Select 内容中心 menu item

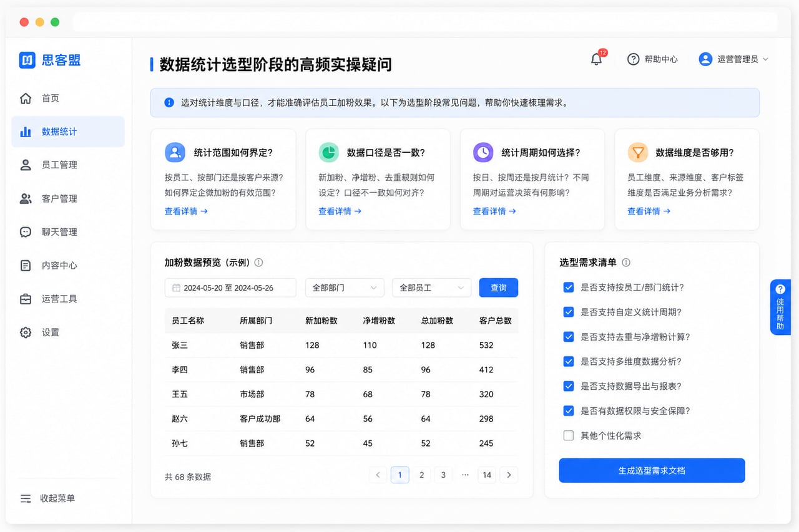(x=68, y=266)
